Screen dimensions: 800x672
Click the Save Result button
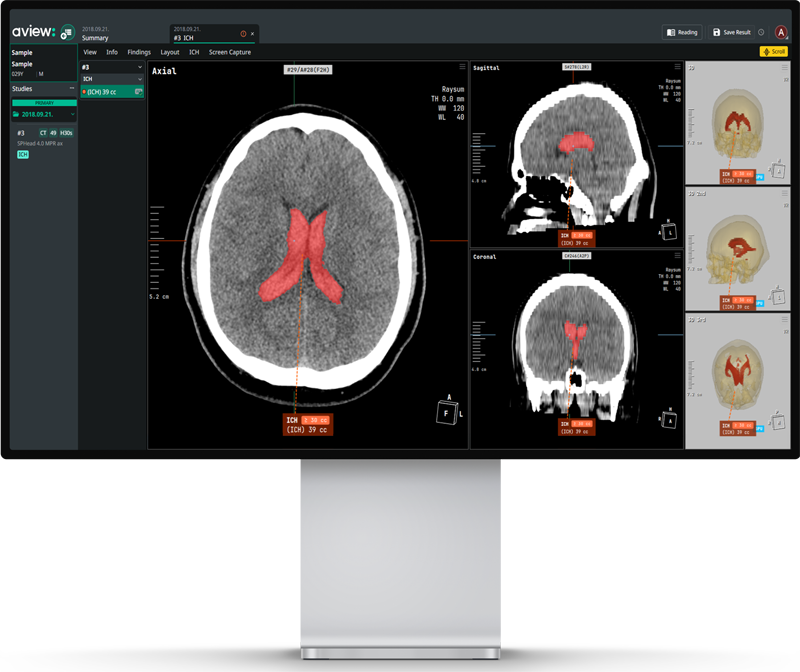(731, 32)
